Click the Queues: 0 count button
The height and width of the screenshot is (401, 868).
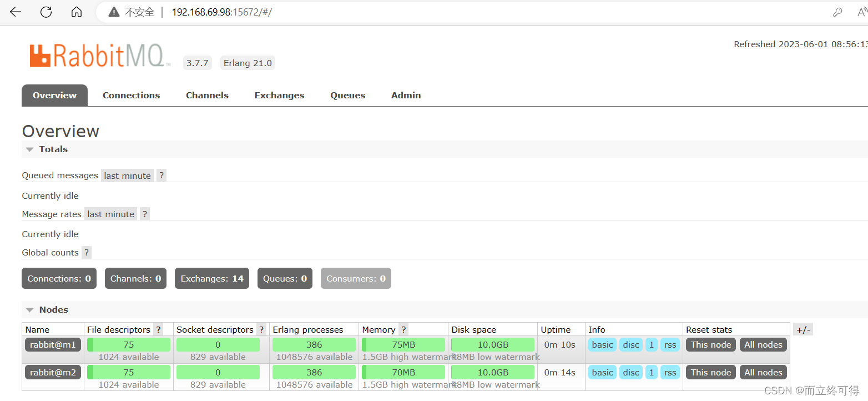[x=285, y=278]
